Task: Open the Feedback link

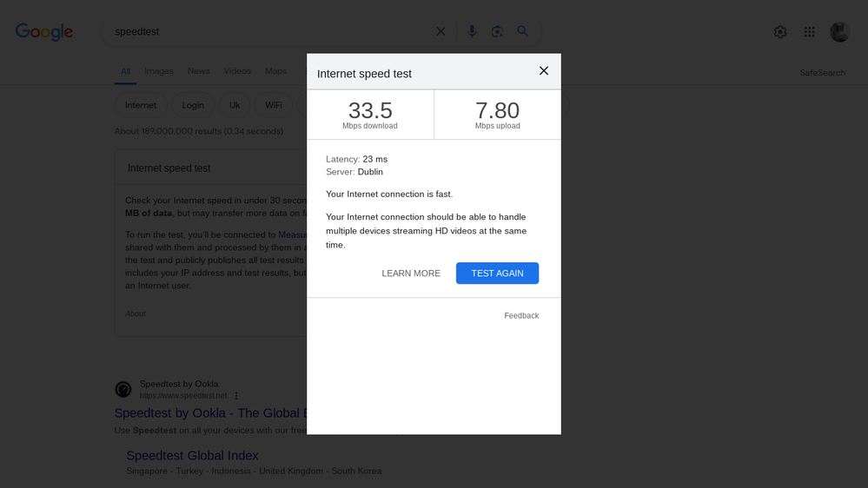Action: tap(521, 316)
